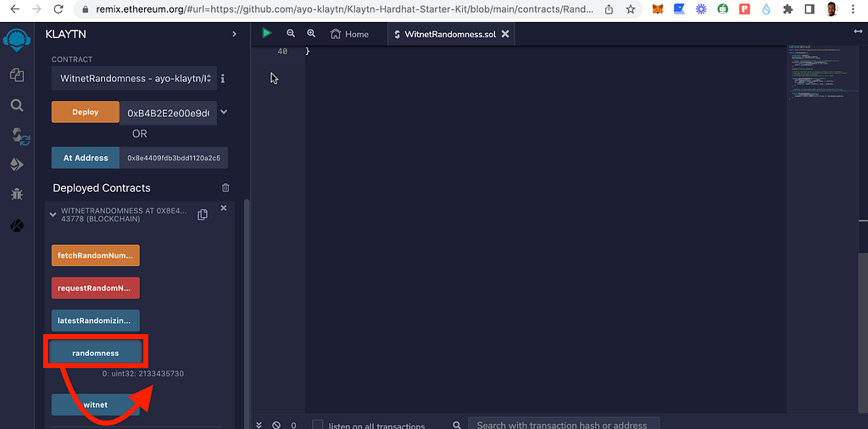
Task: Click the terminal search magnifier icon
Action: point(457,425)
